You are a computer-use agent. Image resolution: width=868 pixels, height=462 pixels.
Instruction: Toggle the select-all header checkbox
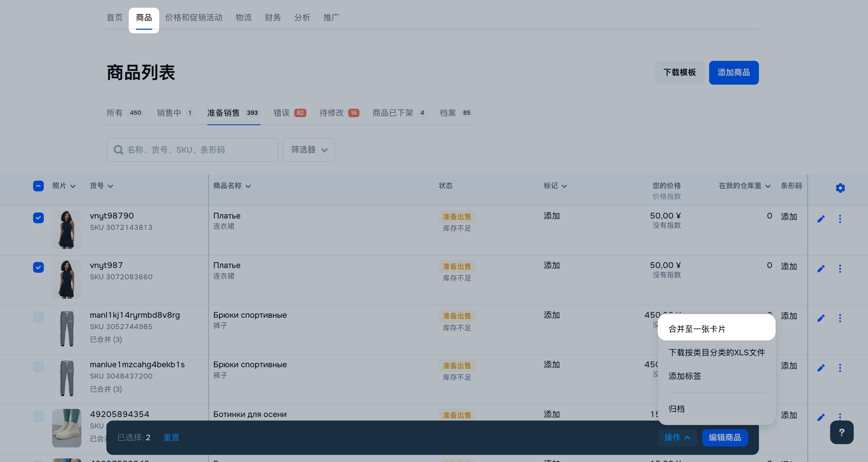point(38,186)
